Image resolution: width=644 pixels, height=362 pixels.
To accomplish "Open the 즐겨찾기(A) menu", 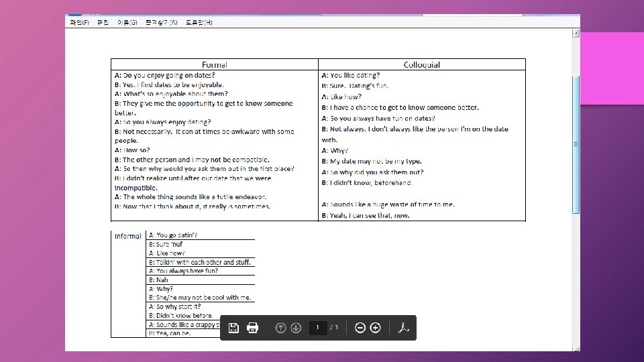I will 162,23.
